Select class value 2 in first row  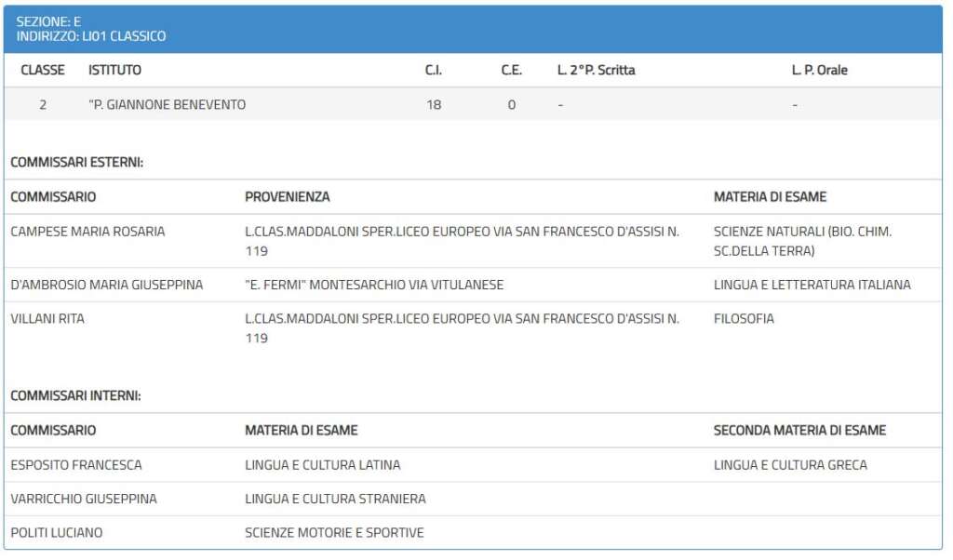pos(43,104)
